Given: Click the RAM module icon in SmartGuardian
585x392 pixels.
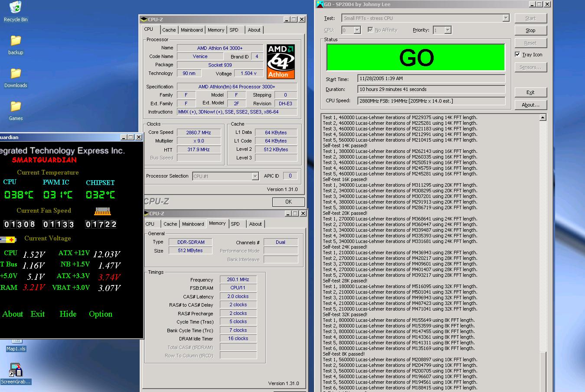Looking at the screenshot, I should [x=102, y=211].
